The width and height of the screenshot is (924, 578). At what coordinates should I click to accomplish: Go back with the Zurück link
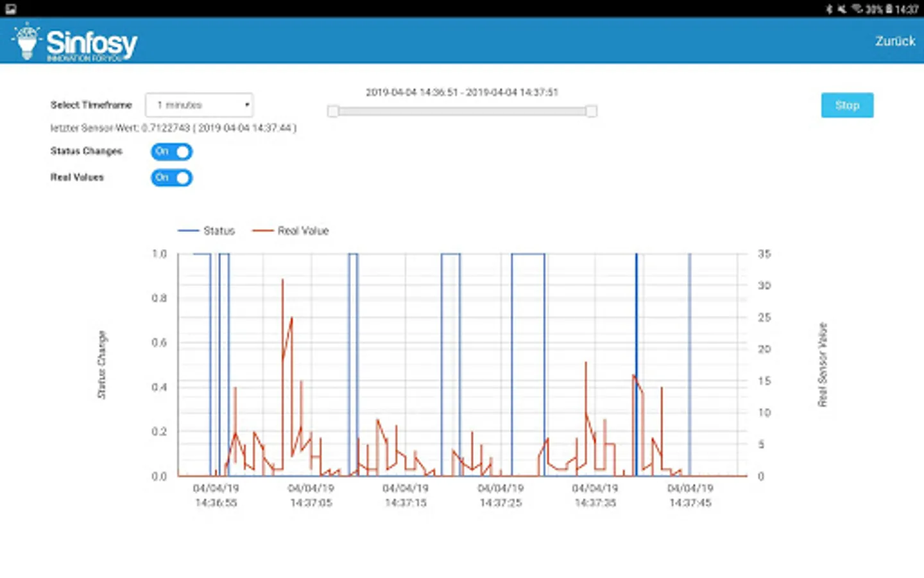tap(895, 41)
